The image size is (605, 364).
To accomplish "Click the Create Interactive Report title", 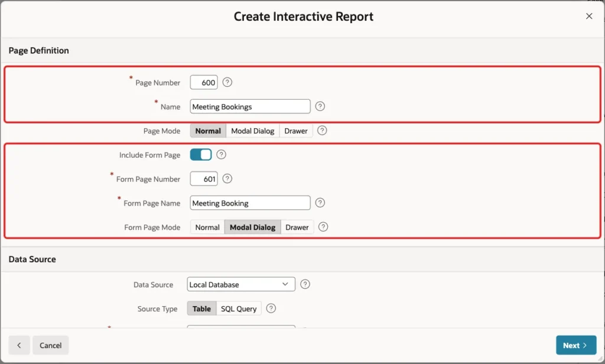I will (x=304, y=17).
